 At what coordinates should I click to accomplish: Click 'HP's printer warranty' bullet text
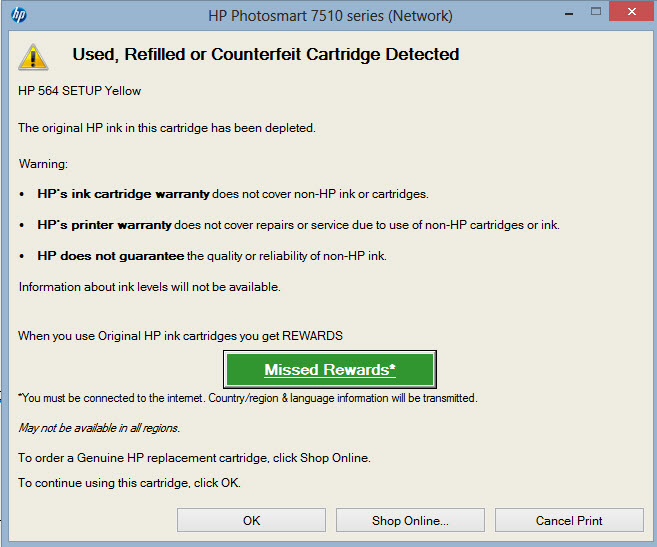click(104, 225)
